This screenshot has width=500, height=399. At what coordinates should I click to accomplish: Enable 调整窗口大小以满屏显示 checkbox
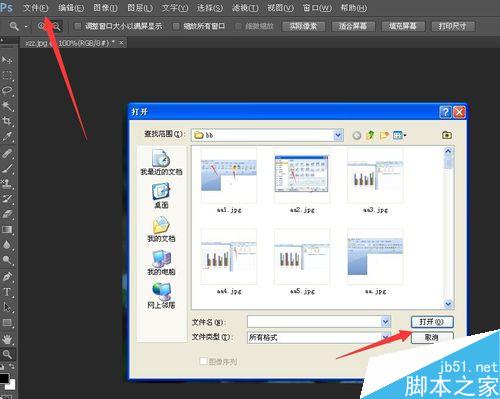pyautogui.click(x=77, y=26)
